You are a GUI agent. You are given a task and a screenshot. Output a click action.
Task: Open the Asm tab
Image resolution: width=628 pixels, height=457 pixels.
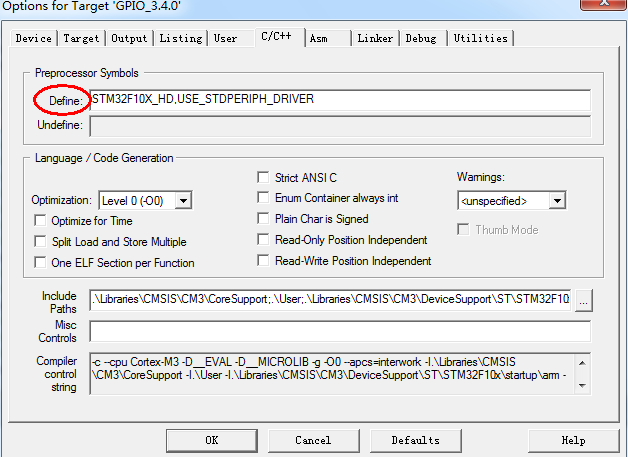[x=328, y=38]
